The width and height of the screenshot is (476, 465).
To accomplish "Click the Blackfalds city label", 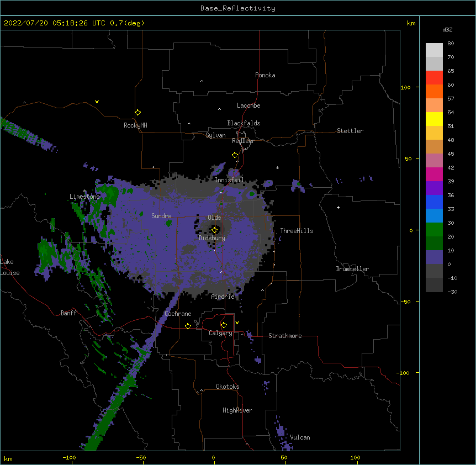I will click(244, 123).
